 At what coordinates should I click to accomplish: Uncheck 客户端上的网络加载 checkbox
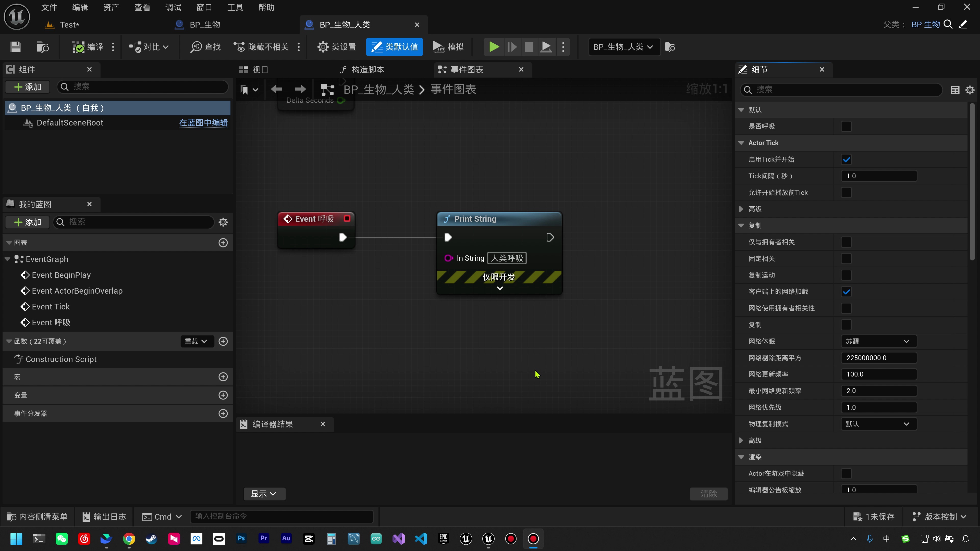(x=846, y=292)
